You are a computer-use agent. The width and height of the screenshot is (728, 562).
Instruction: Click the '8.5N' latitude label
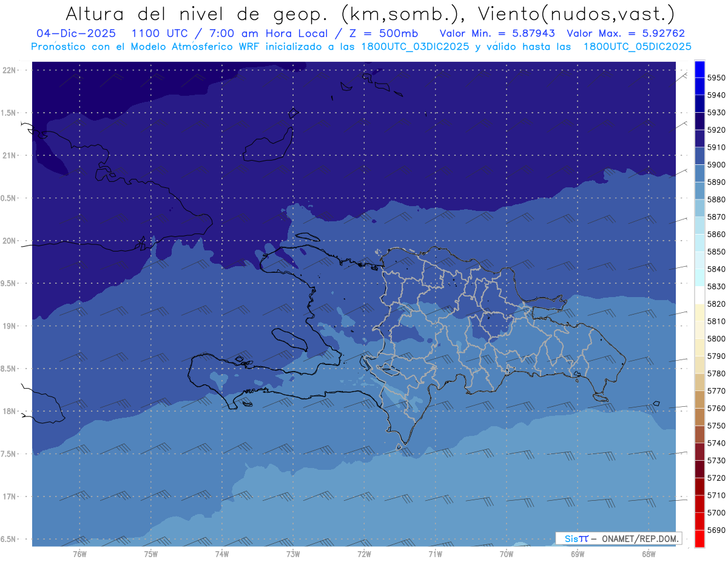tap(8, 369)
